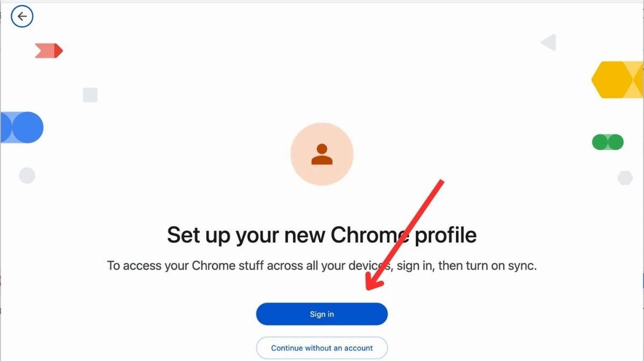Choose Continue without an account
The image size is (644, 361).
click(x=322, y=348)
